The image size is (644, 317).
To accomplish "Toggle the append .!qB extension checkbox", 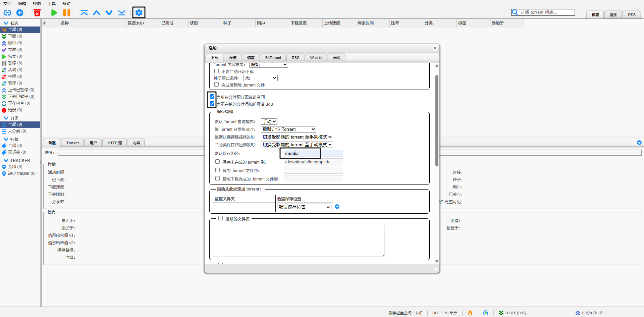I will click(212, 104).
